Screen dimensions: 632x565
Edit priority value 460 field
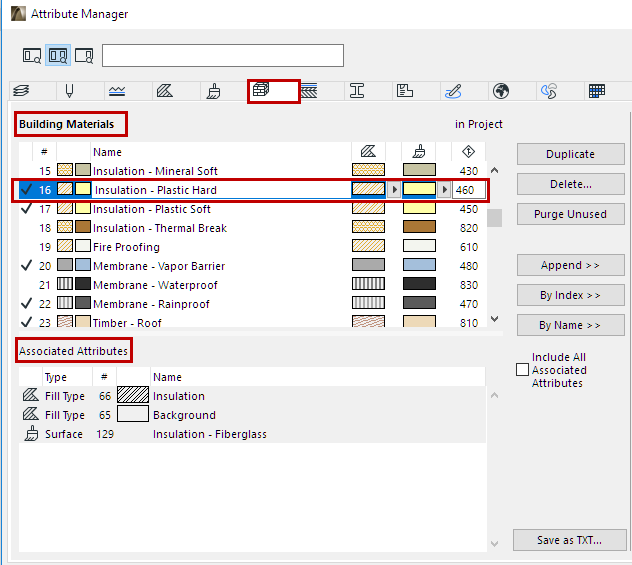468,190
